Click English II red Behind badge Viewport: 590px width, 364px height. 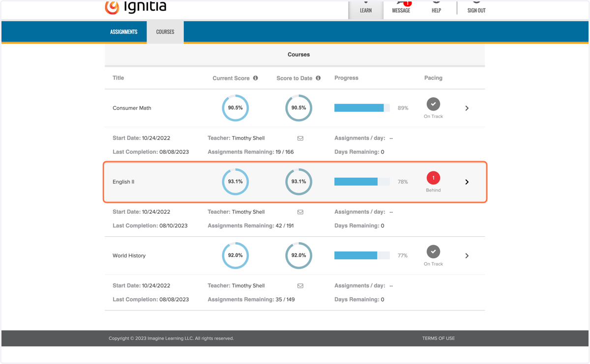[x=433, y=178]
